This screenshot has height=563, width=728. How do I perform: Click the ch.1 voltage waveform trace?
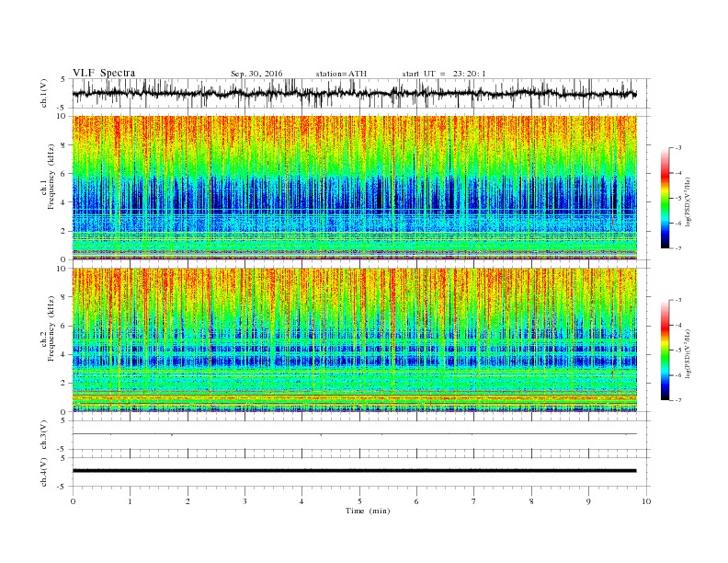[x=354, y=93]
